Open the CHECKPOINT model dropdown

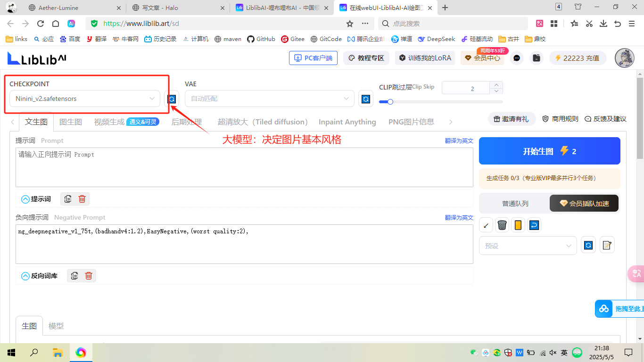pos(85,99)
